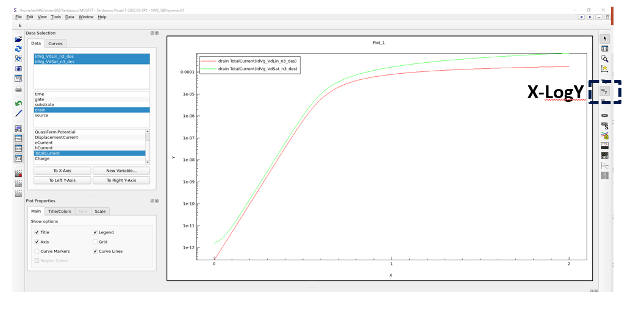Click the Undo green arrow icon

click(18, 104)
